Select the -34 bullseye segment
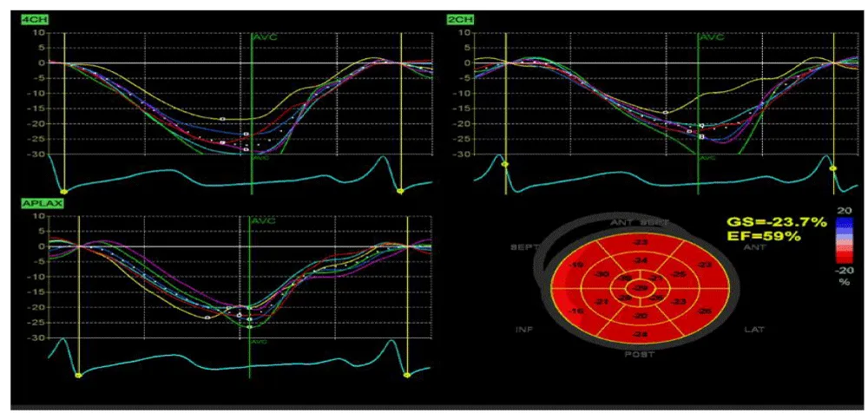Screen dimensions: 868x413 (640, 260)
